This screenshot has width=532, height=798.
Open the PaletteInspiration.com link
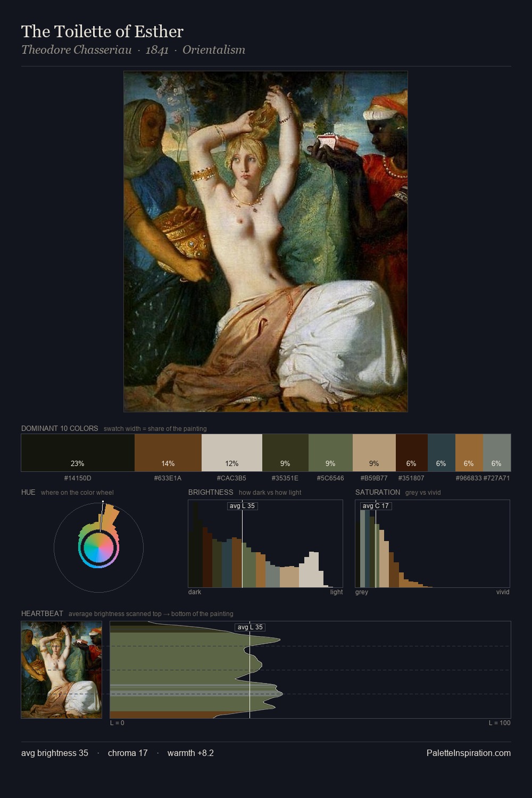click(469, 753)
